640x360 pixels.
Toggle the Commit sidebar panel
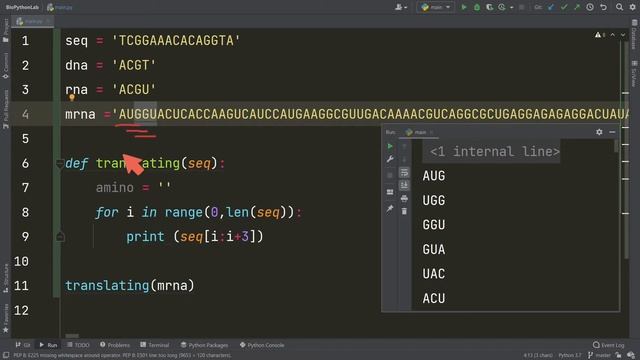pos(5,66)
